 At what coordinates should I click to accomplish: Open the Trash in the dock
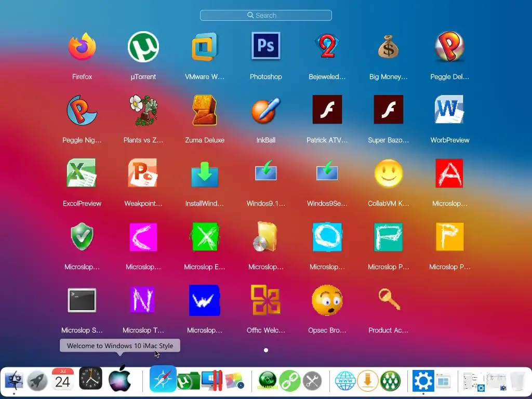tap(518, 381)
